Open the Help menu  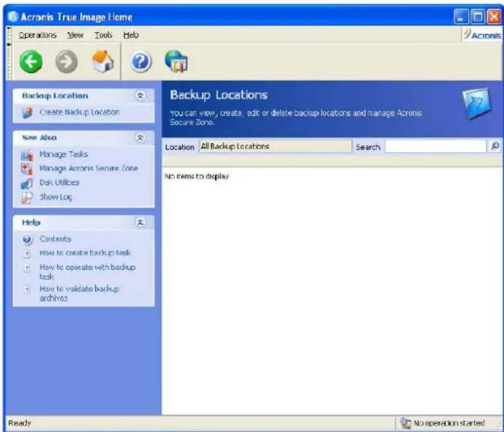131,35
